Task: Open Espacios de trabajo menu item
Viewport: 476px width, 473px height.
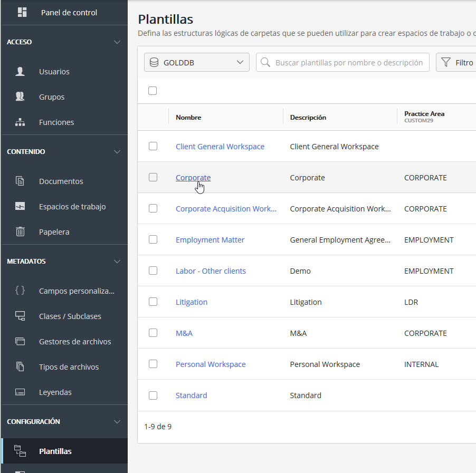Action: click(x=72, y=207)
